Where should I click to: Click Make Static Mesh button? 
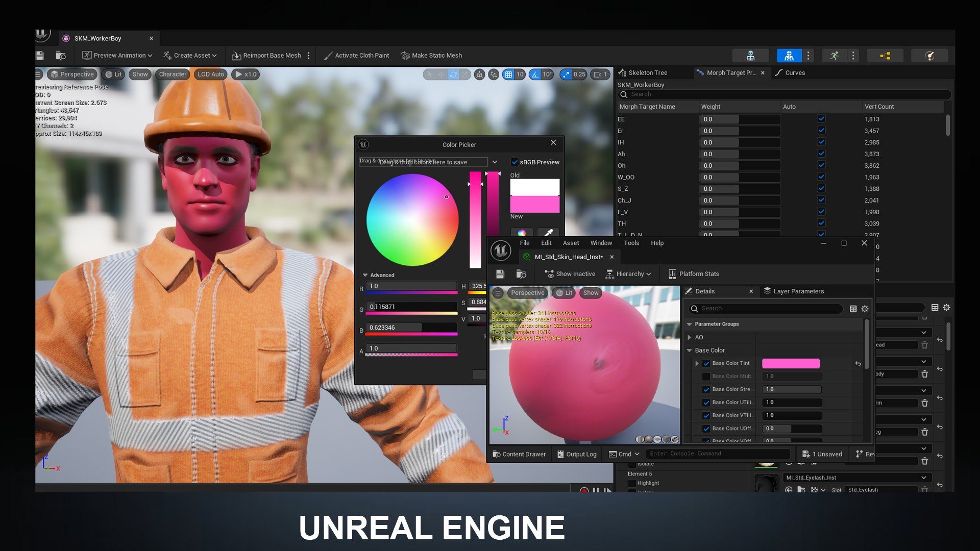(x=432, y=56)
